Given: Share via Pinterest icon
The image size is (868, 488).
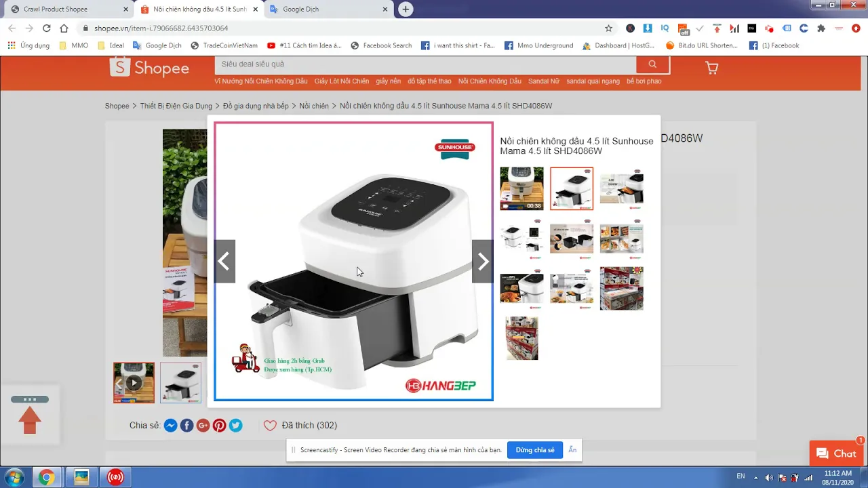Looking at the screenshot, I should [x=219, y=426].
